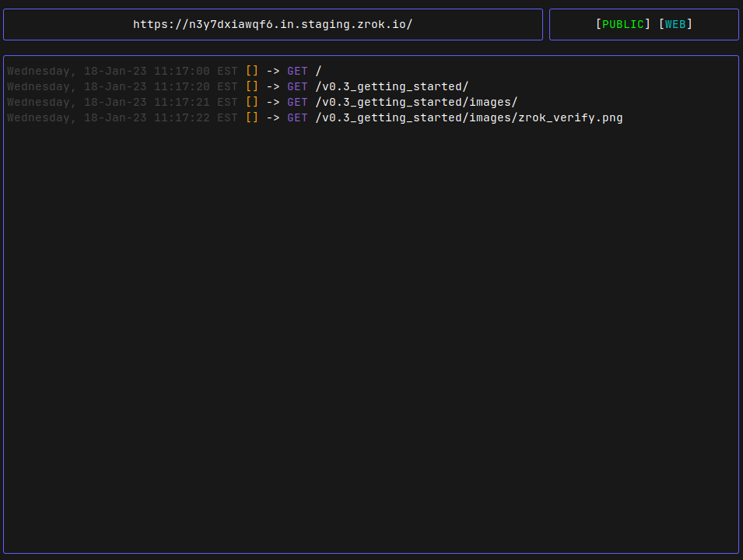Click the zrok share URL at the top
The height and width of the screenshot is (560, 743).
[x=272, y=24]
